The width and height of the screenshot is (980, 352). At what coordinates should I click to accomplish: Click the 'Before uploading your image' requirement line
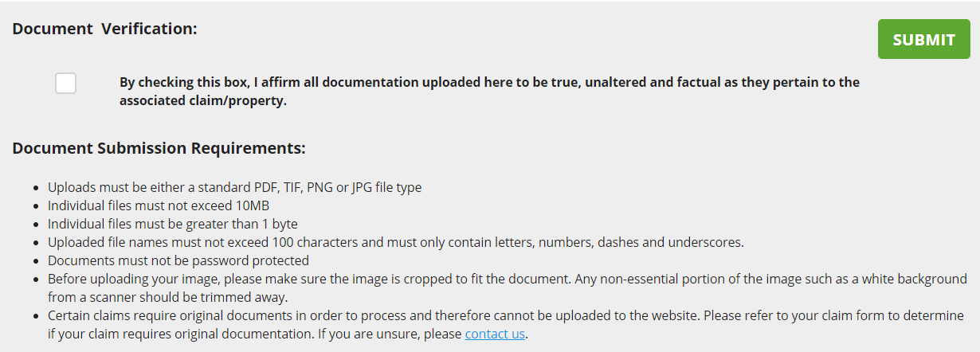[507, 279]
